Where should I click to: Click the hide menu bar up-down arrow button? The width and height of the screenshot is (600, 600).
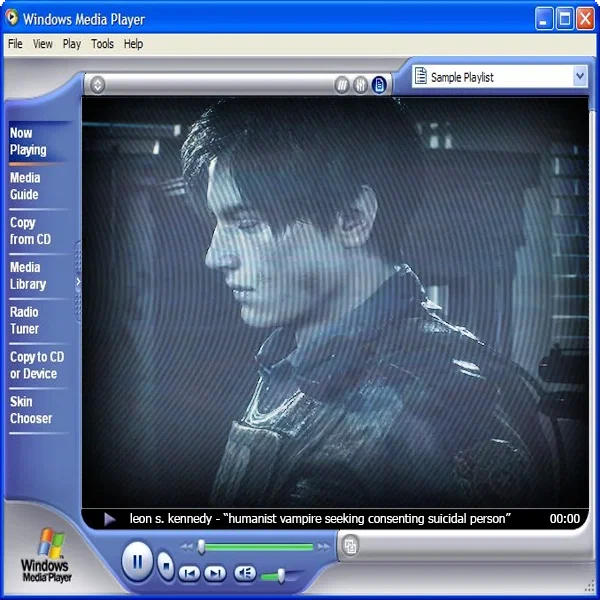point(98,85)
